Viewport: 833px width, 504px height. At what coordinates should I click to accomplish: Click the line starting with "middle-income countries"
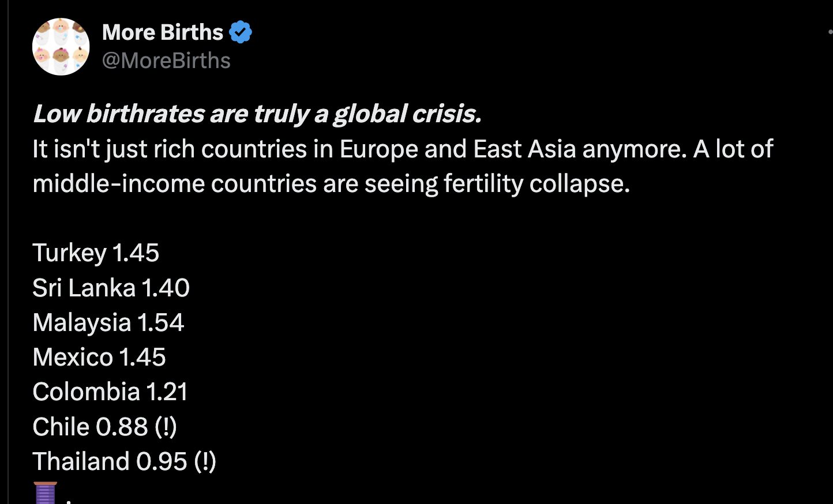(331, 183)
